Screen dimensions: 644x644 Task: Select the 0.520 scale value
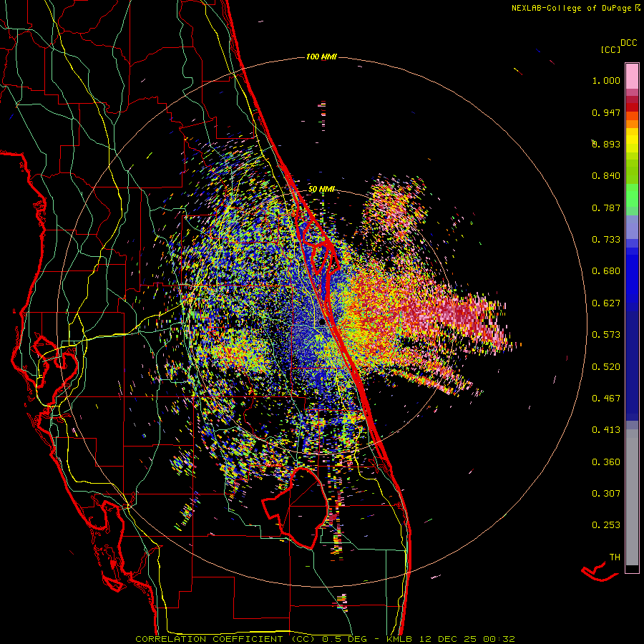606,367
